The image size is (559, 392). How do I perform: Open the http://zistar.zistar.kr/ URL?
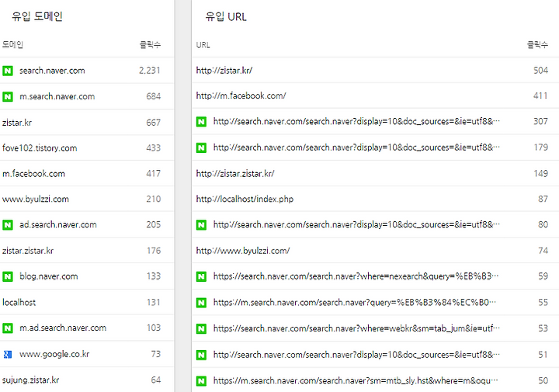click(x=235, y=174)
